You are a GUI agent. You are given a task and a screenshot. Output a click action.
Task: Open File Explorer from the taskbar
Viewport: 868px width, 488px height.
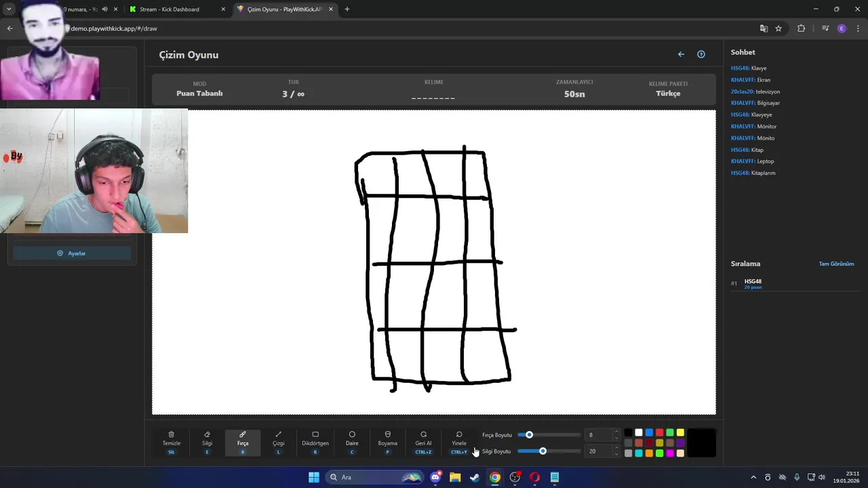click(x=455, y=477)
